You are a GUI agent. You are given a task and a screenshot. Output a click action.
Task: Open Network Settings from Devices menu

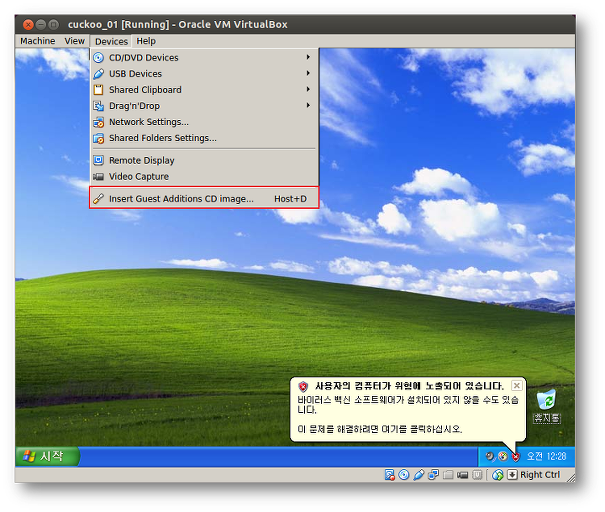tap(204, 122)
